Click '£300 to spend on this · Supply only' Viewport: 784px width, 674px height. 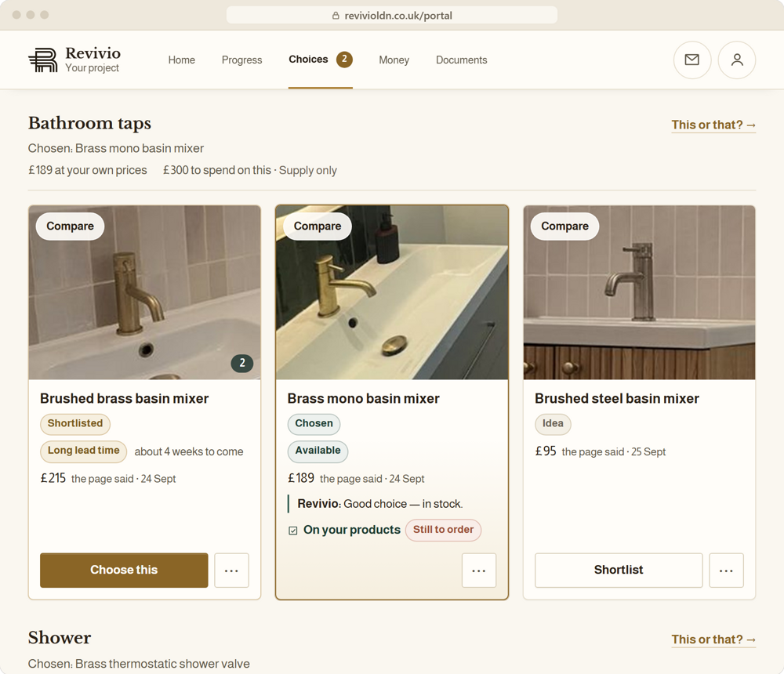coord(250,171)
